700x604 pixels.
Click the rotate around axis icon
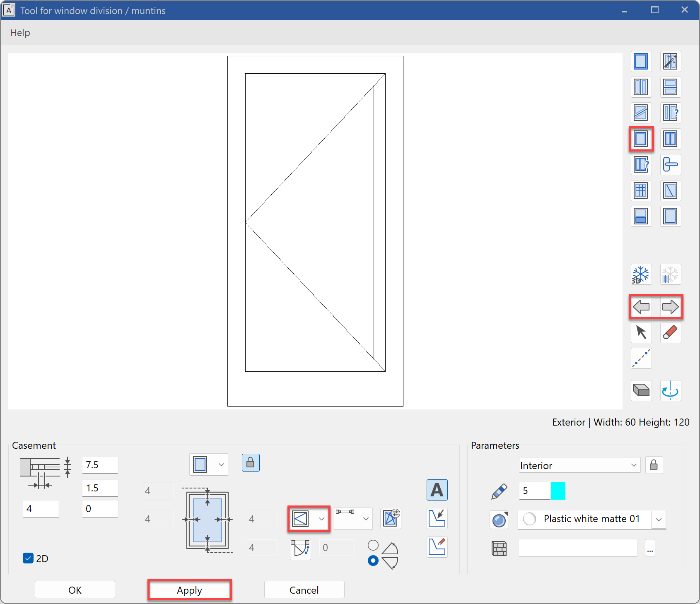[x=670, y=390]
